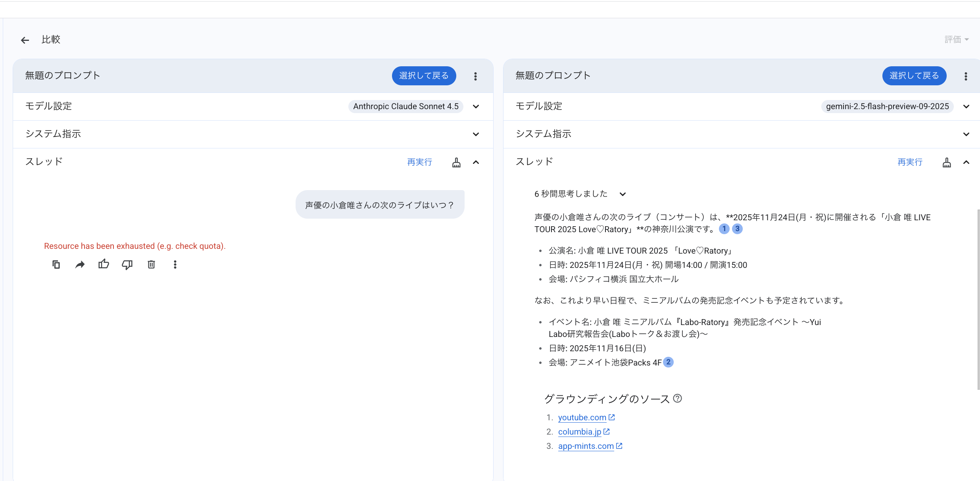Expand the 6 秒間思考しました thinking details
This screenshot has height=481, width=980.
(623, 194)
